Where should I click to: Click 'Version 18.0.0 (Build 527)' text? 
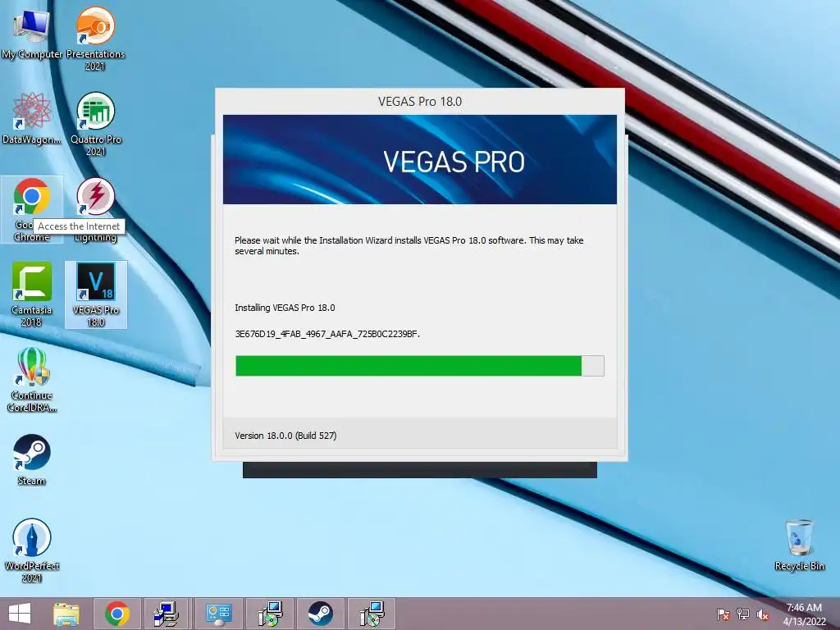pos(285,436)
